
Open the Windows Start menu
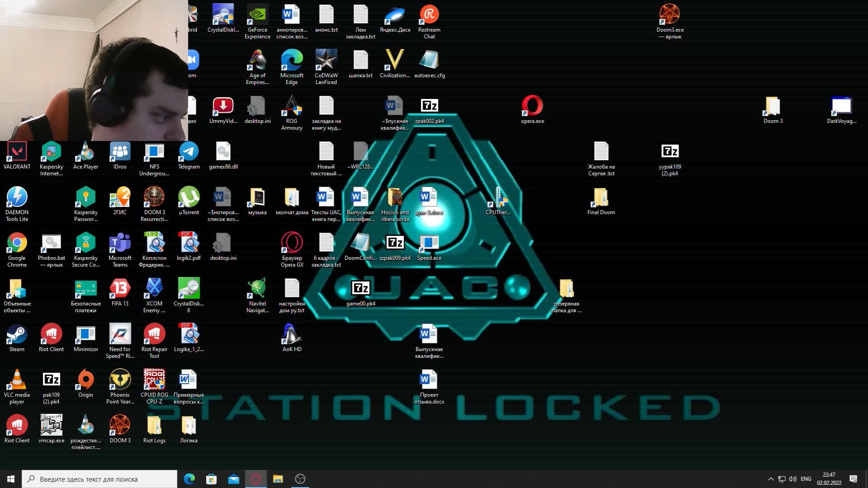11,479
